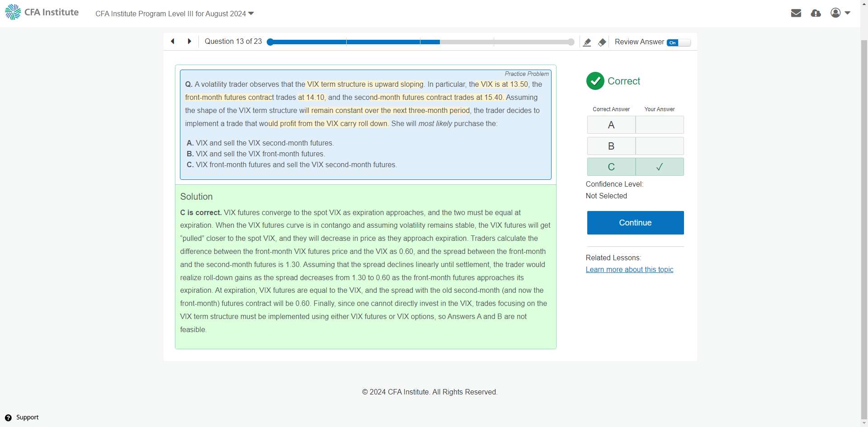Select answer option B box
The image size is (868, 427).
(x=611, y=146)
